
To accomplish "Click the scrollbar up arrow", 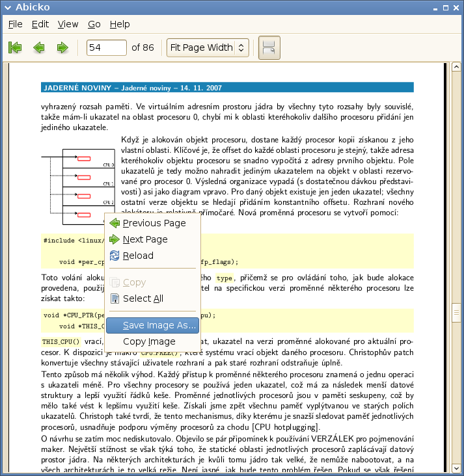I will coord(456,67).
